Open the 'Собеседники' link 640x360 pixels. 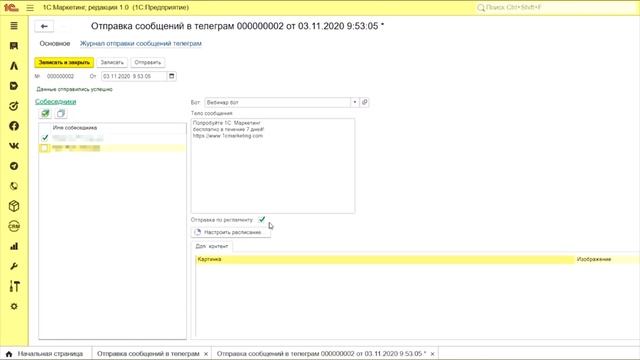56,102
